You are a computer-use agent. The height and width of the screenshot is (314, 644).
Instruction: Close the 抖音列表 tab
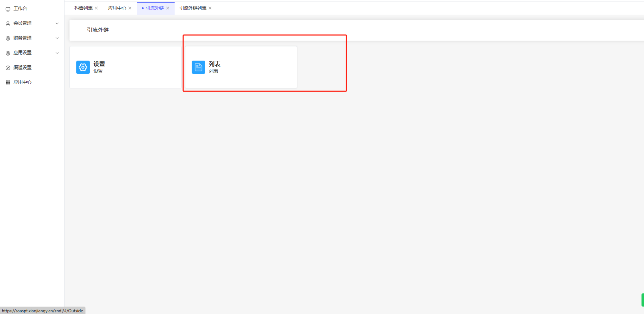(96, 8)
